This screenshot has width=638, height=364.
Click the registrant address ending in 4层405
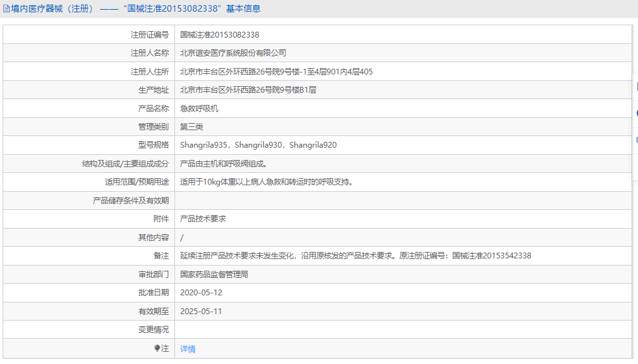pyautogui.click(x=276, y=72)
